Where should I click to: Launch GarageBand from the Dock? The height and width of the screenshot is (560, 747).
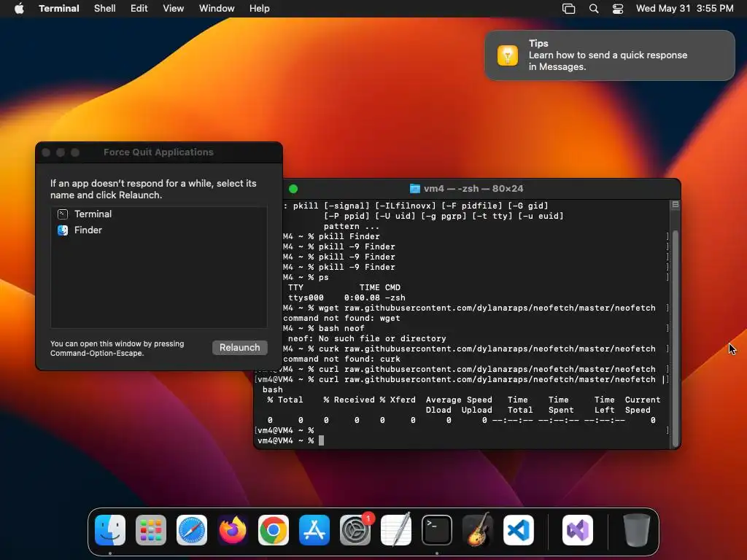tap(478, 530)
